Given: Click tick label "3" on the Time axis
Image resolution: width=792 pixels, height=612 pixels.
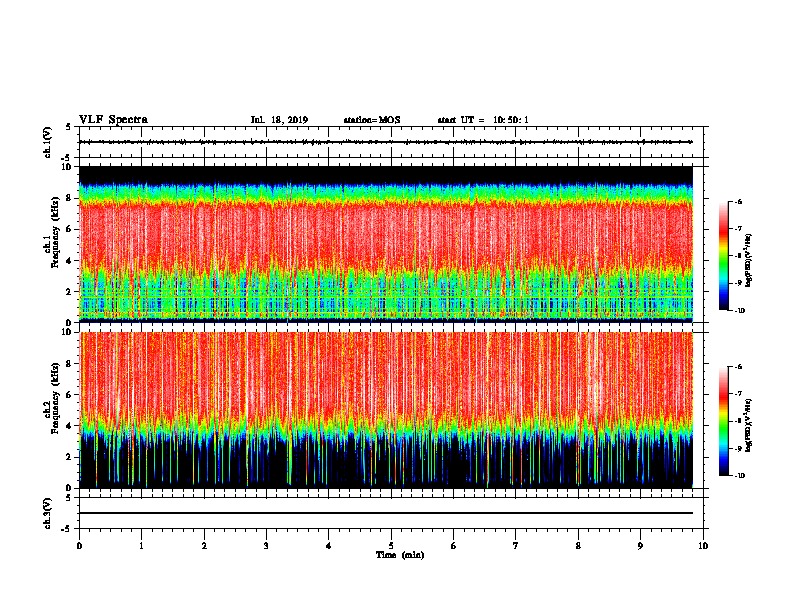Looking at the screenshot, I should click(266, 546).
